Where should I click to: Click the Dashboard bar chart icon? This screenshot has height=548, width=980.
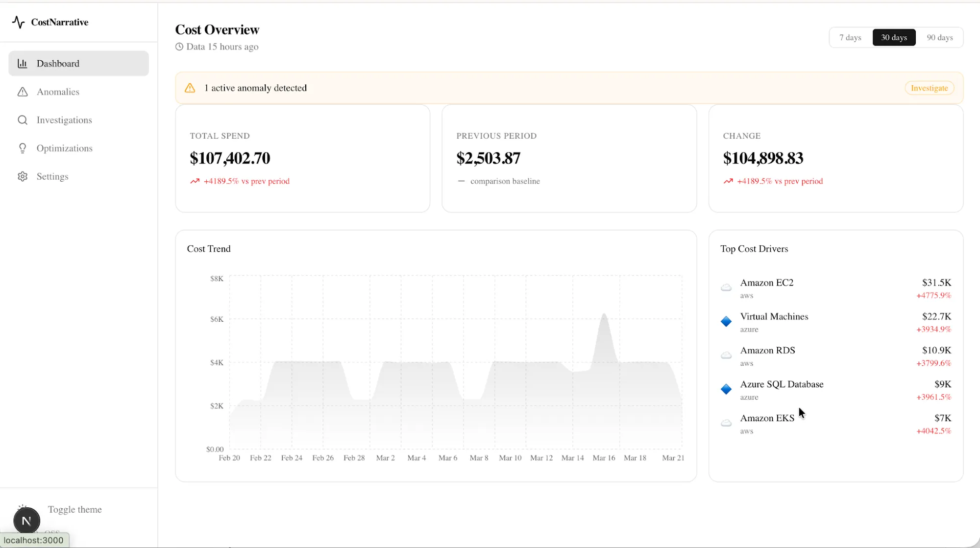(23, 63)
